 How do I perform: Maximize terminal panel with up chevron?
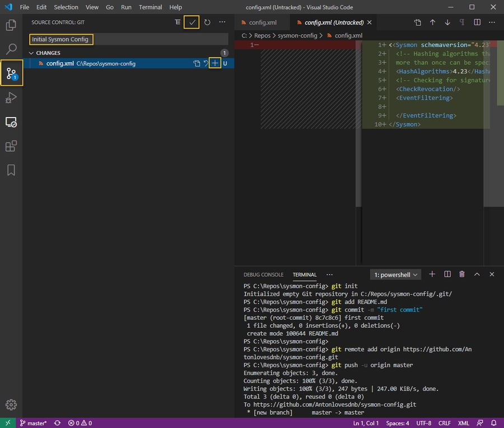point(477,275)
